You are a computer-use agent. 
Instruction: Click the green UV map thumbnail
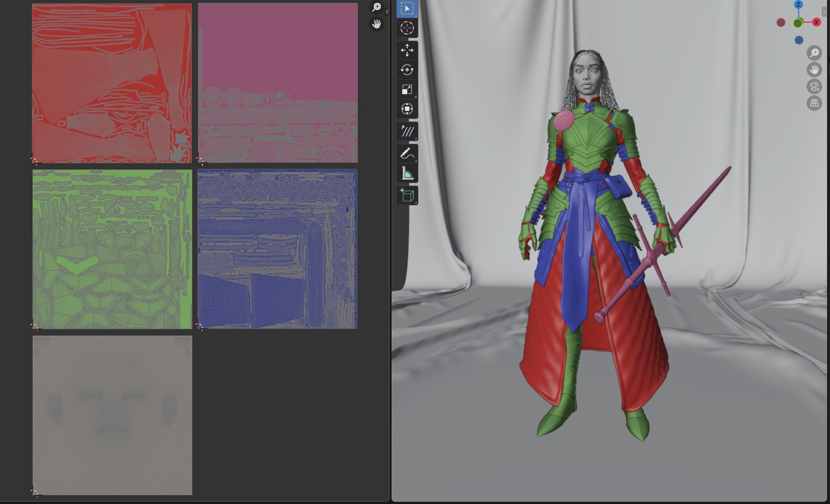click(112, 249)
